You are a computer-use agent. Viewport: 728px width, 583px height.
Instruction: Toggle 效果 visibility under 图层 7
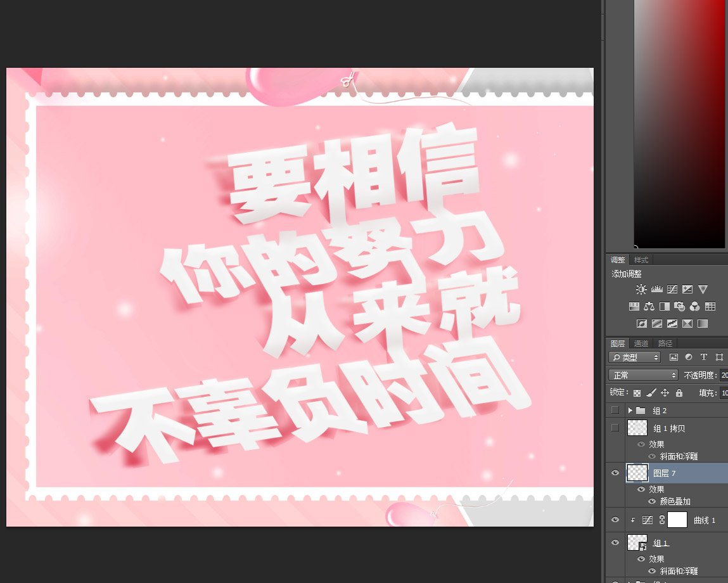pos(641,489)
